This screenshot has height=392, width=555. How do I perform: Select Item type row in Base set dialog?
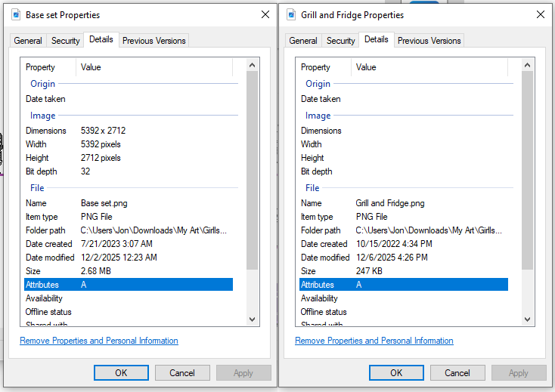[129, 217]
